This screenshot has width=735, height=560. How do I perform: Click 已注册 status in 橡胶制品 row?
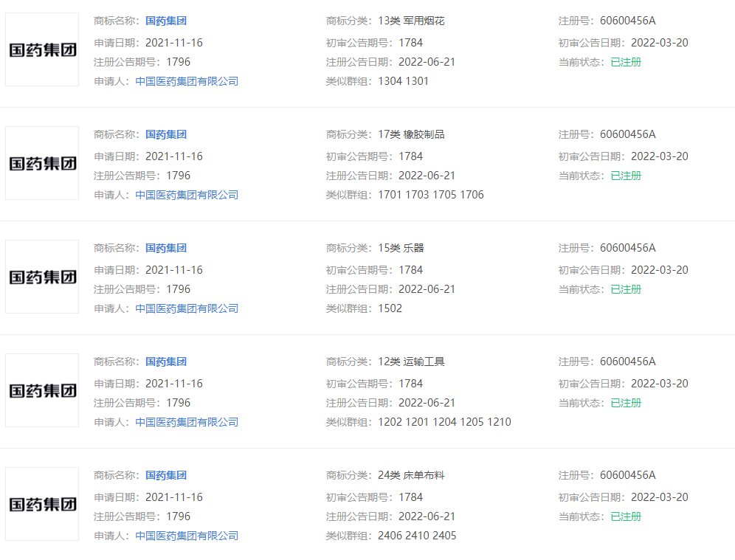(x=626, y=176)
